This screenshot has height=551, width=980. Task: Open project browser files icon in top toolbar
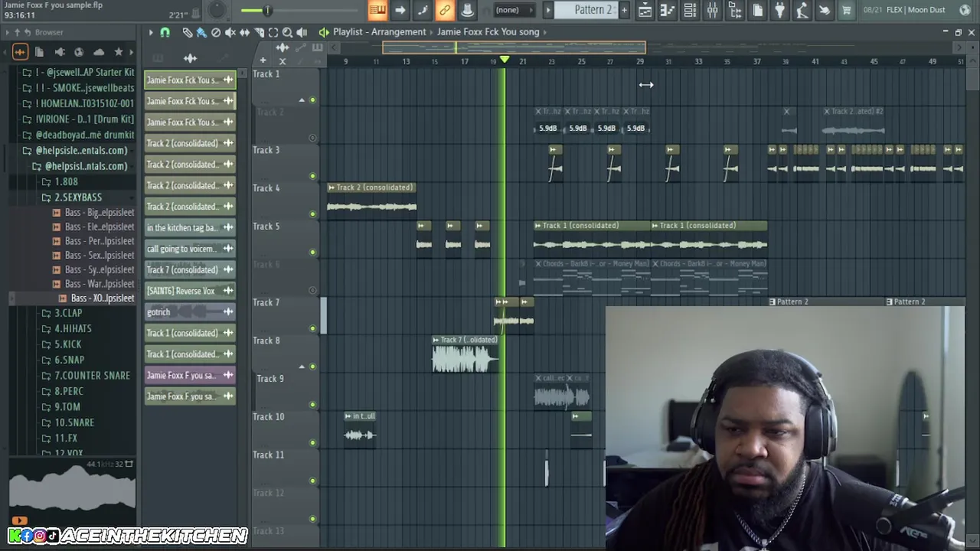point(757,10)
